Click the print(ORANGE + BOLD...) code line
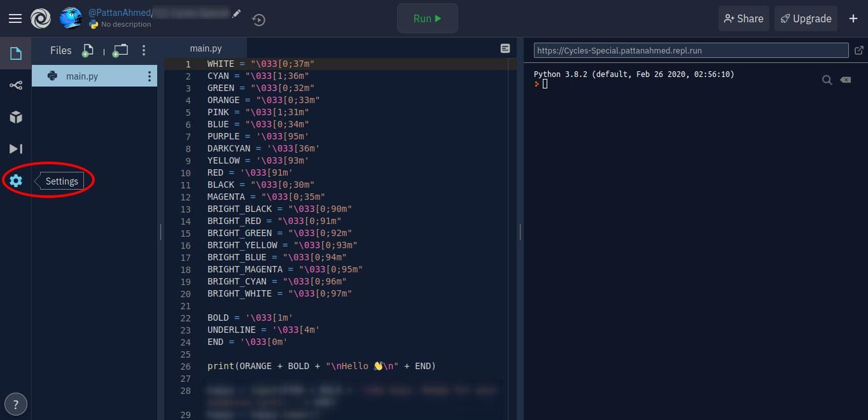Screen dimensions: 868x420 coord(321,367)
